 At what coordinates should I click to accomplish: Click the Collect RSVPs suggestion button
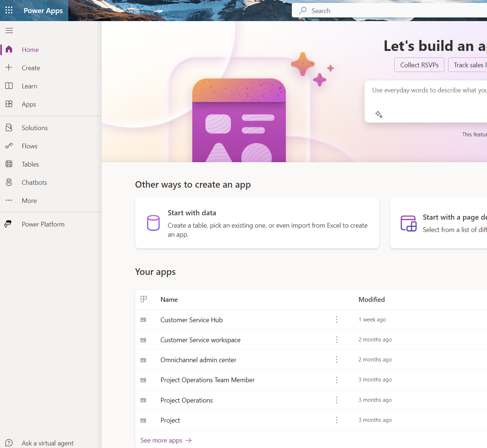pyautogui.click(x=419, y=65)
